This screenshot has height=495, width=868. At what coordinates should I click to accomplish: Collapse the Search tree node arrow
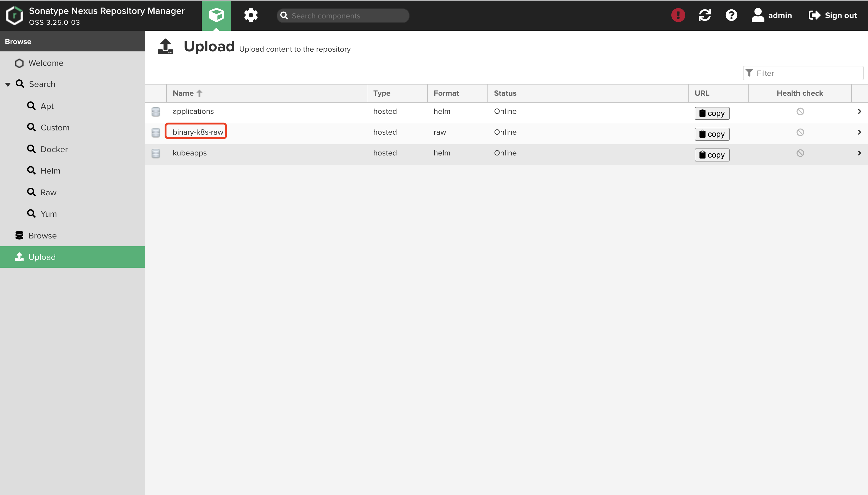click(8, 84)
